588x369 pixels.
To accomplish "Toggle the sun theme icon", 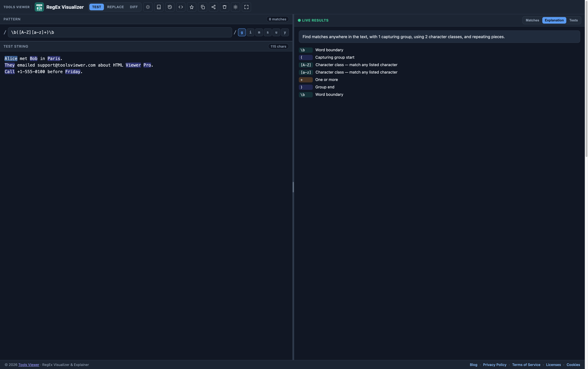I will pyautogui.click(x=235, y=7).
